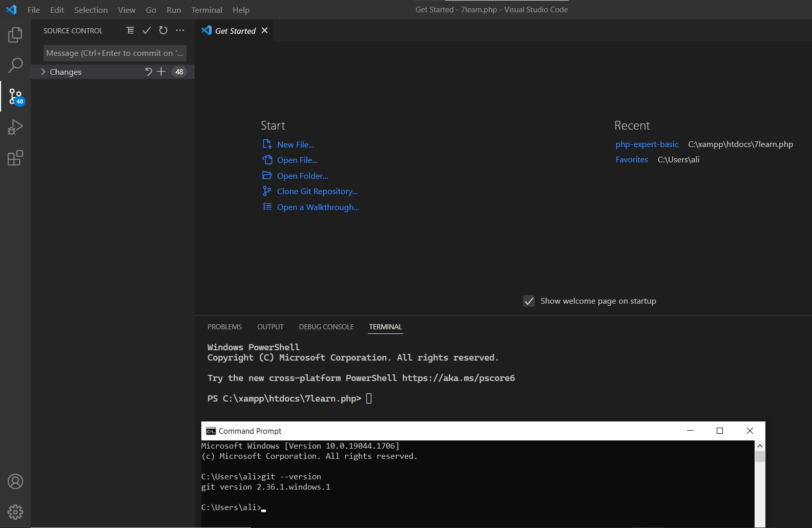Image resolution: width=812 pixels, height=528 pixels.
Task: Select the TERMINAL panel tab
Action: tap(385, 327)
